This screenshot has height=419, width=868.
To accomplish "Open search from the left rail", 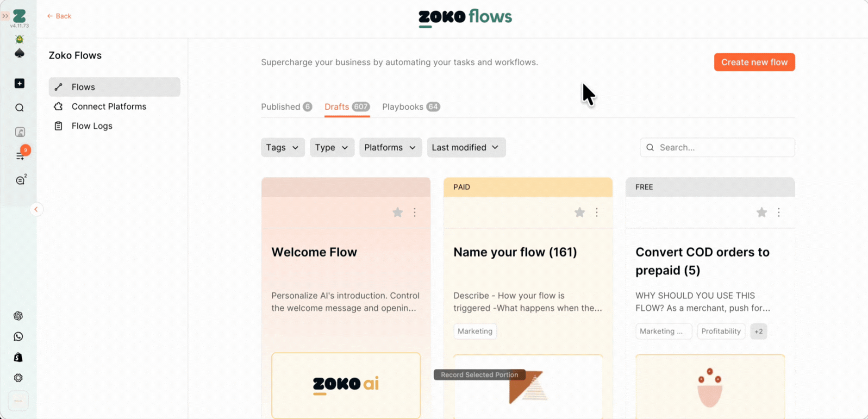I will (x=19, y=108).
